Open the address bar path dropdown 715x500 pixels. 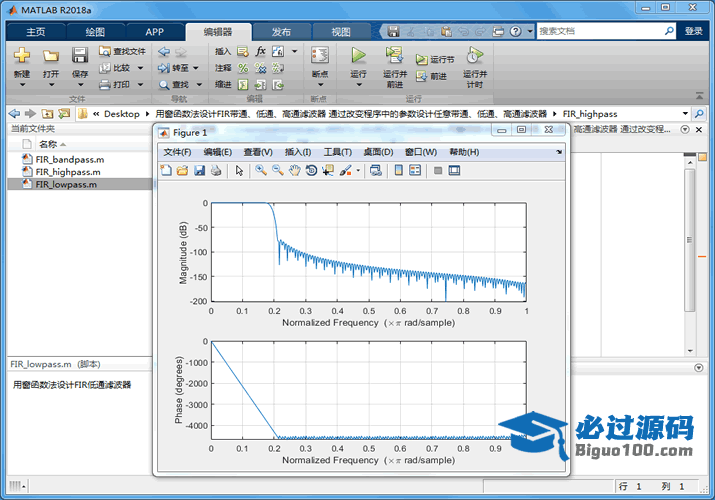pos(686,114)
